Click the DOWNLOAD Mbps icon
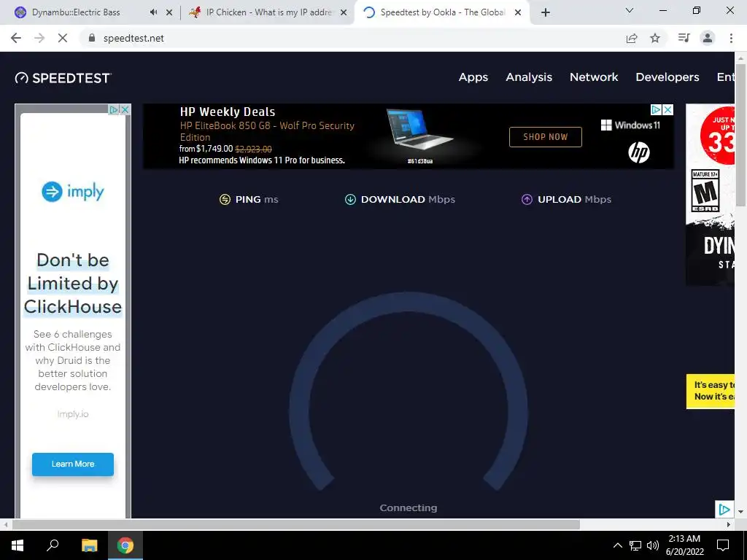Image resolution: width=747 pixels, height=560 pixels. [x=350, y=200]
